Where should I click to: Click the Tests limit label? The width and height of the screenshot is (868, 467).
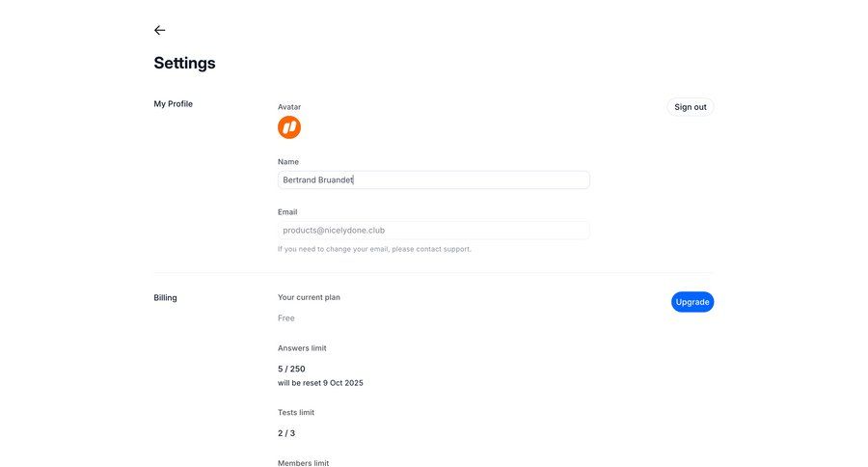296,413
